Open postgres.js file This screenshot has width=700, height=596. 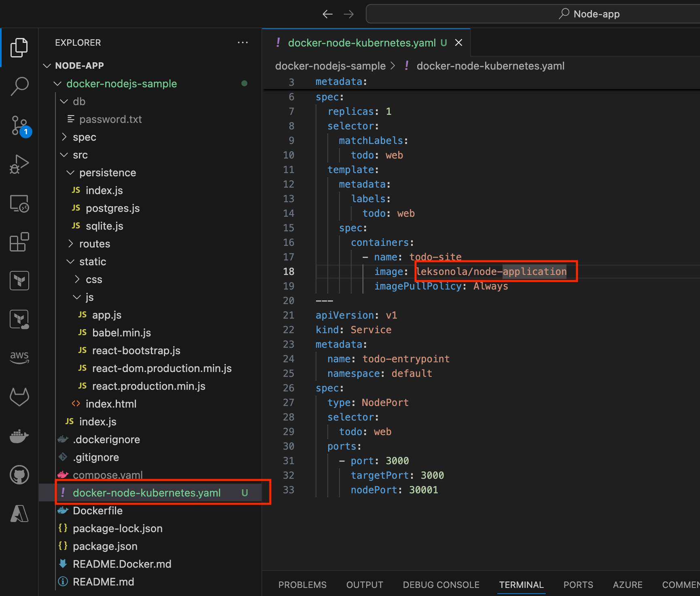tap(112, 208)
